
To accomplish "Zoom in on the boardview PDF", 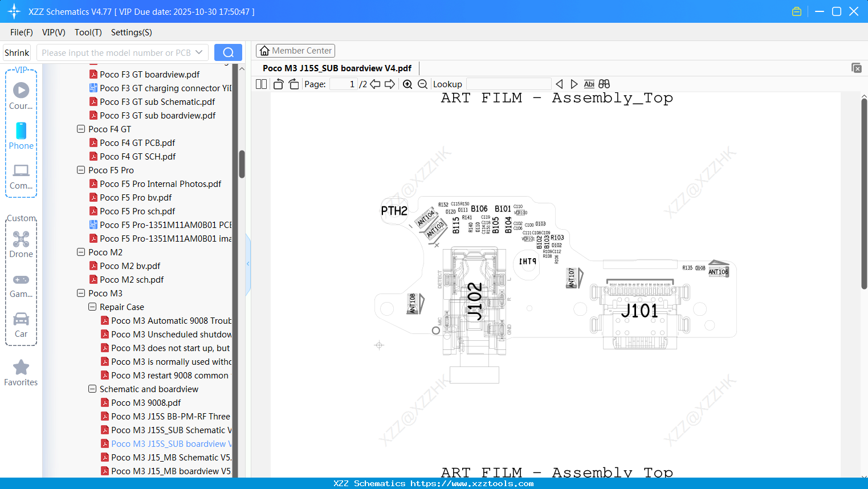I will click(407, 84).
